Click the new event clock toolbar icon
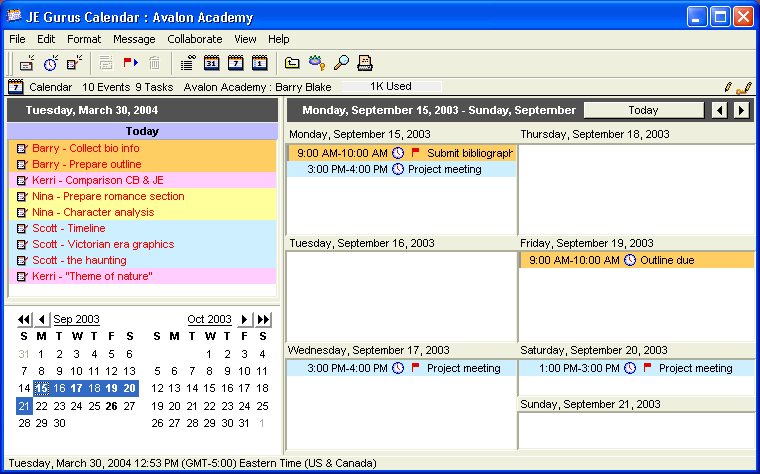This screenshot has width=760, height=474. 50,63
